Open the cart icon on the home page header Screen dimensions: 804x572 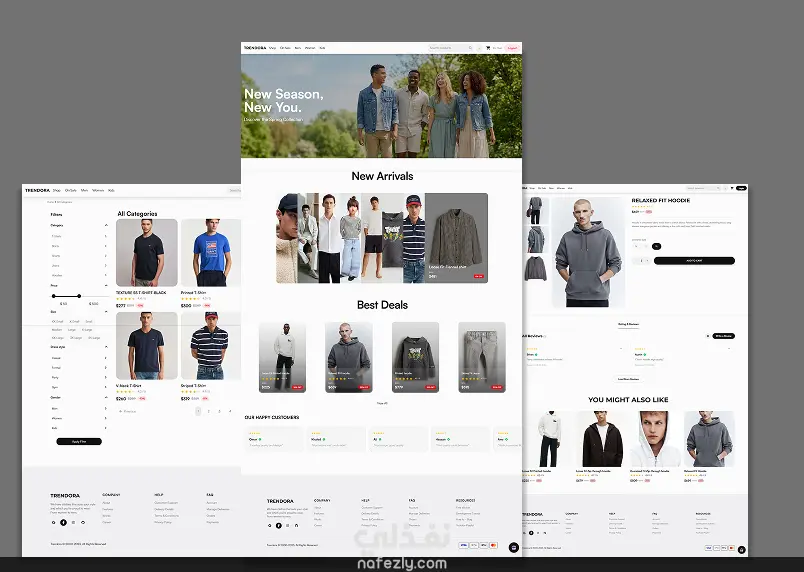[x=488, y=48]
